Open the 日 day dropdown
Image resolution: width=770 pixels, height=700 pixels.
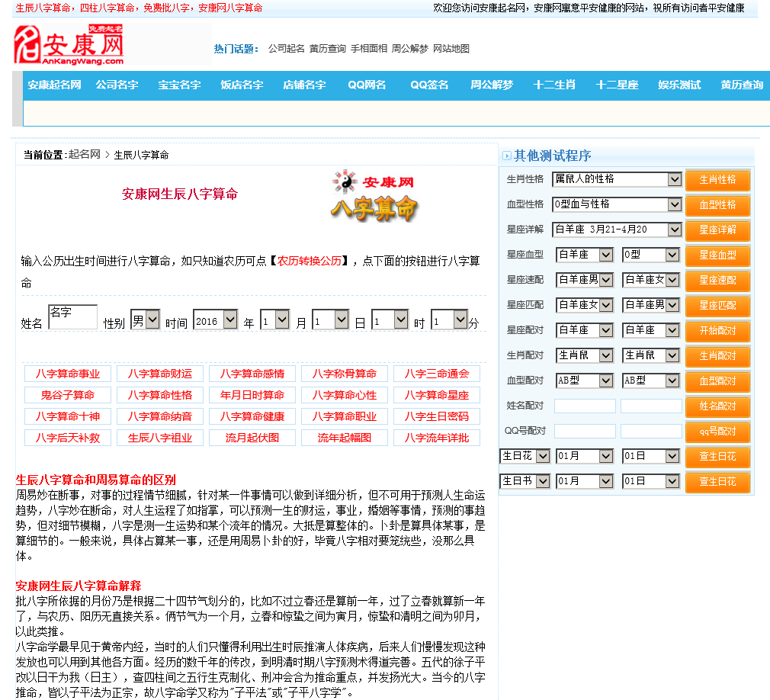pos(331,320)
